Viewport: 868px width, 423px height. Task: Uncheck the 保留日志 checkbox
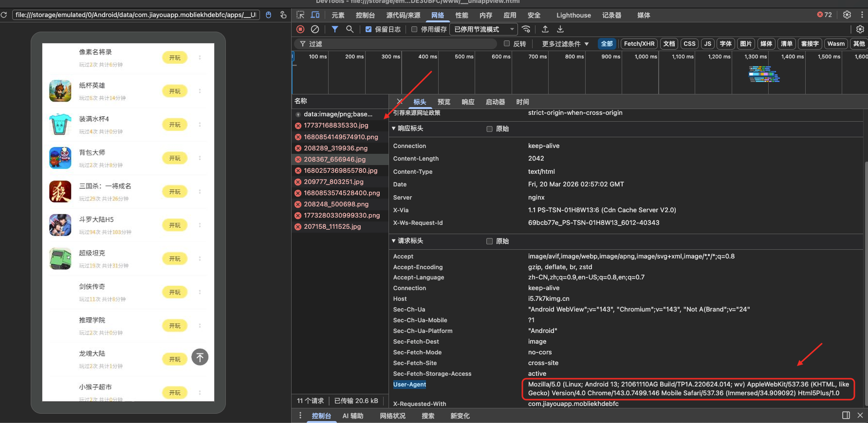pos(369,29)
